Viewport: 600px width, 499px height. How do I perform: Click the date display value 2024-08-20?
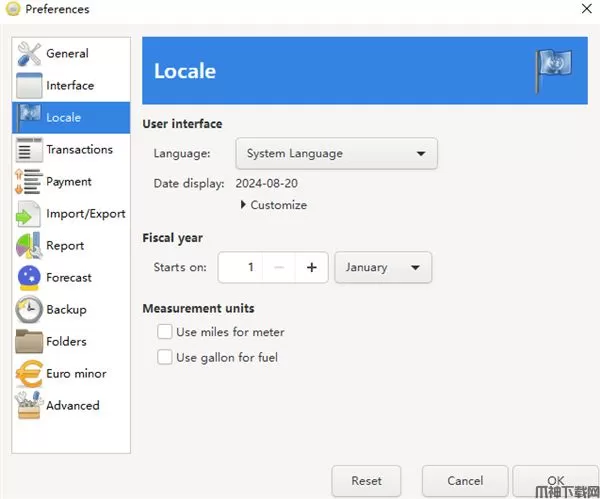point(266,183)
